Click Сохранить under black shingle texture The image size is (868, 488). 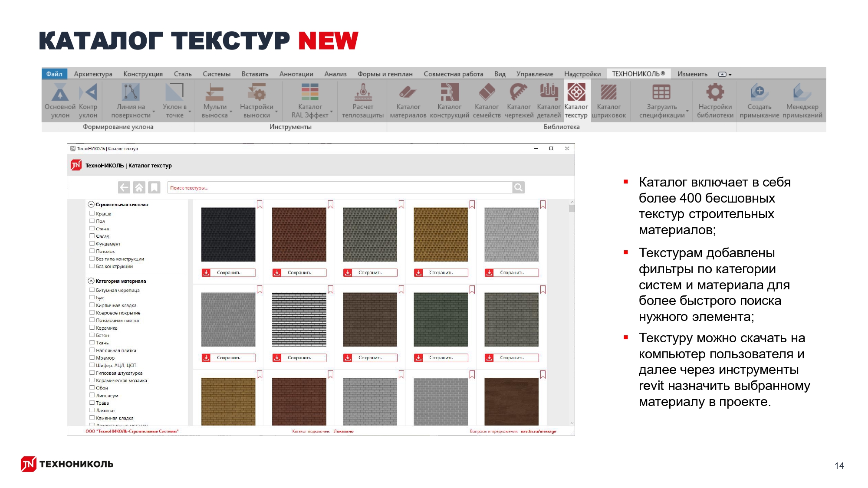[228, 272]
